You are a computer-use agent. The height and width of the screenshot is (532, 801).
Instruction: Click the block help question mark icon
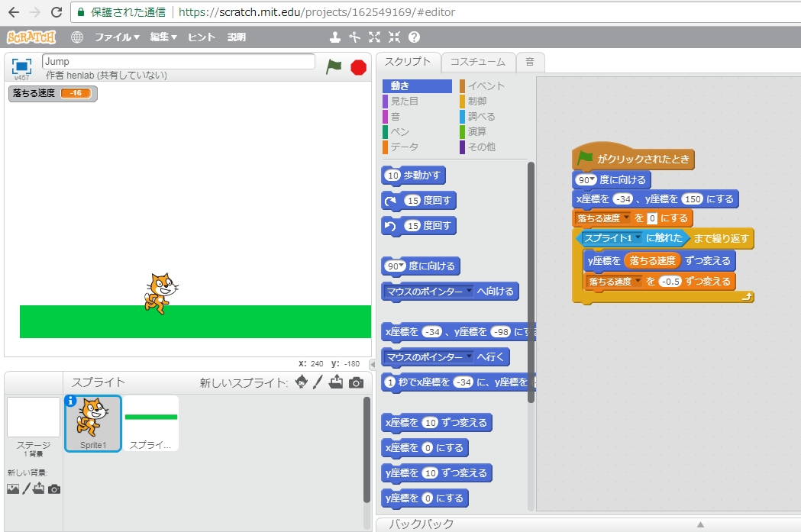414,37
